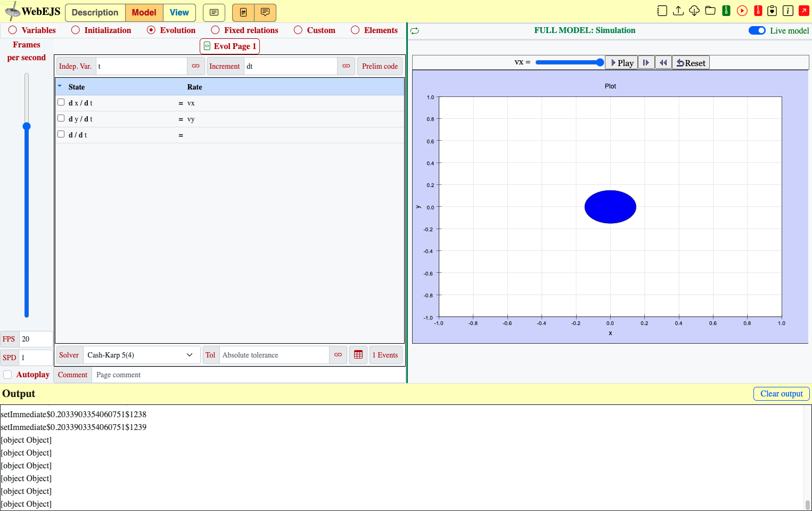Screen dimensions: 812x511
Task: Open the info icon in top toolbar
Action: pos(788,11)
